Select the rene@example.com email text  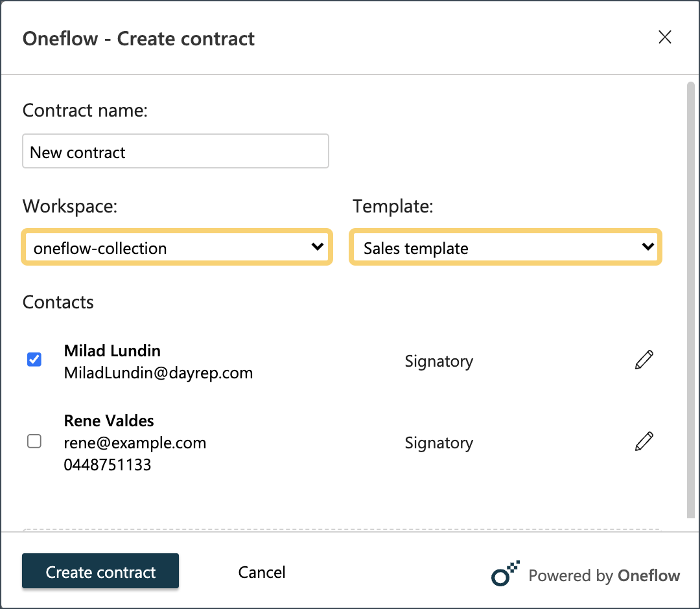pos(135,442)
